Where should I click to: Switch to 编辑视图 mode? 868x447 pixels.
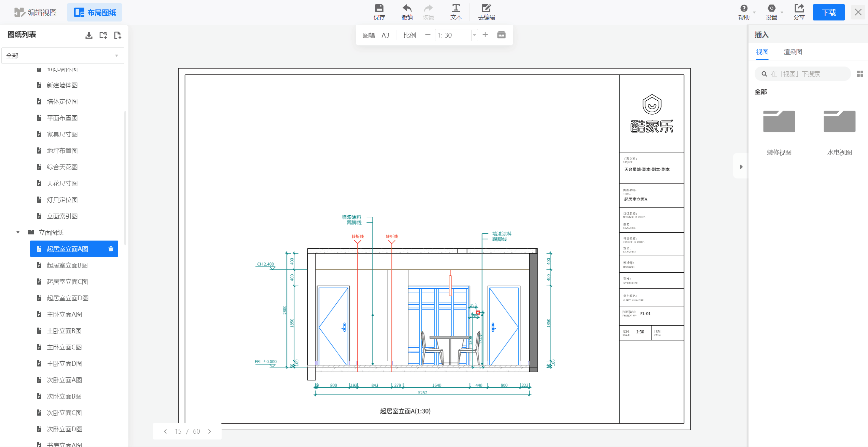(x=36, y=13)
